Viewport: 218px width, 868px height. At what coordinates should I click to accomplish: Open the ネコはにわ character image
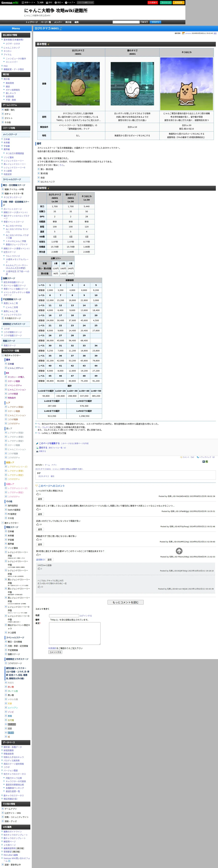click(186, 84)
